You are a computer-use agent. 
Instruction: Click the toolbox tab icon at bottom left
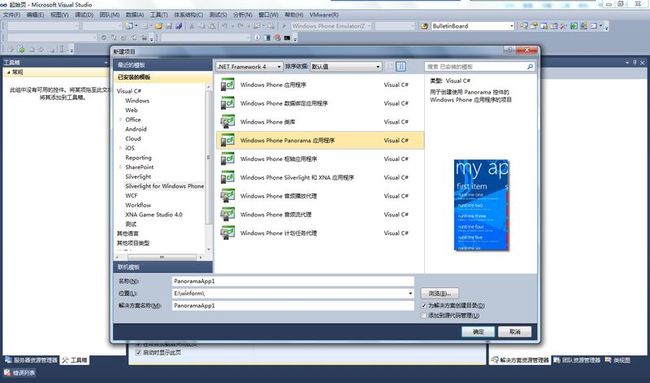click(65, 360)
